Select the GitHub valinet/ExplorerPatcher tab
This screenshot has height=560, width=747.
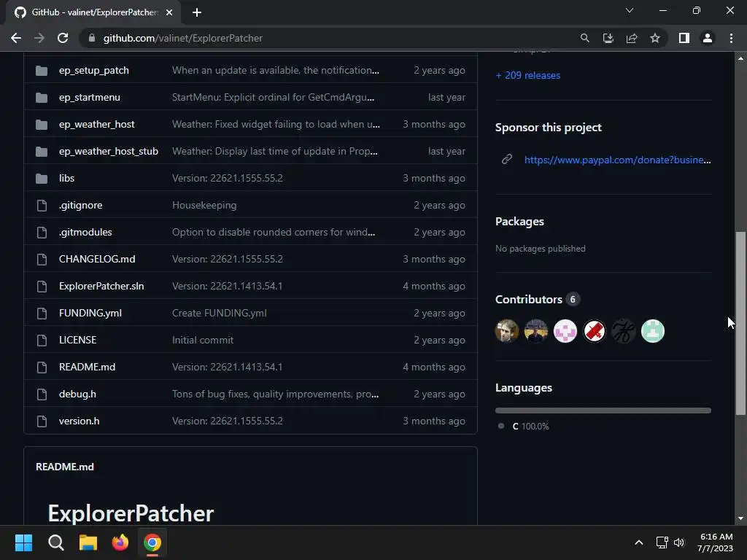click(93, 12)
